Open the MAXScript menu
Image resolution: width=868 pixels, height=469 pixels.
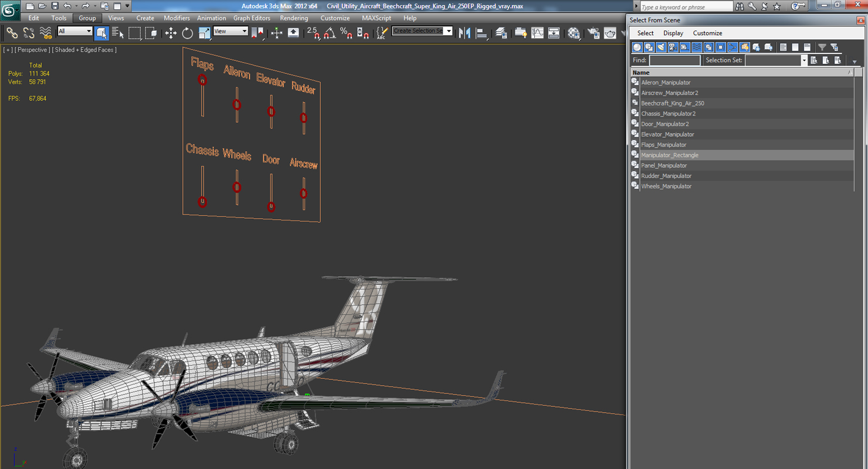tap(377, 18)
